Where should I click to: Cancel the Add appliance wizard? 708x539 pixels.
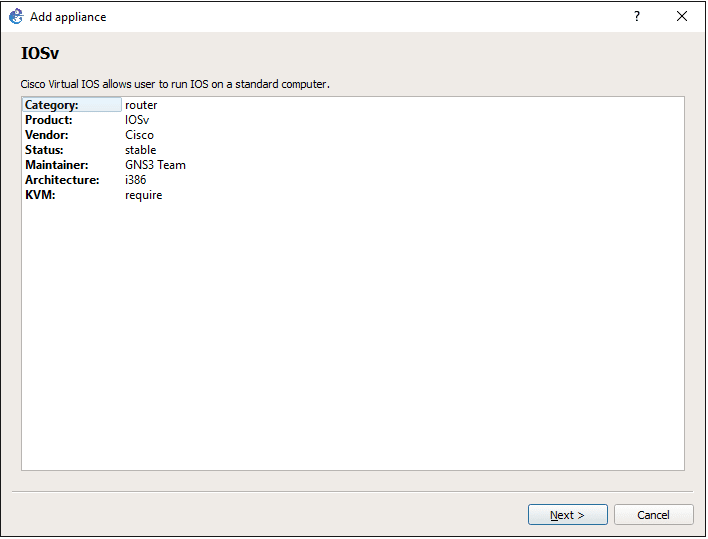tap(654, 515)
